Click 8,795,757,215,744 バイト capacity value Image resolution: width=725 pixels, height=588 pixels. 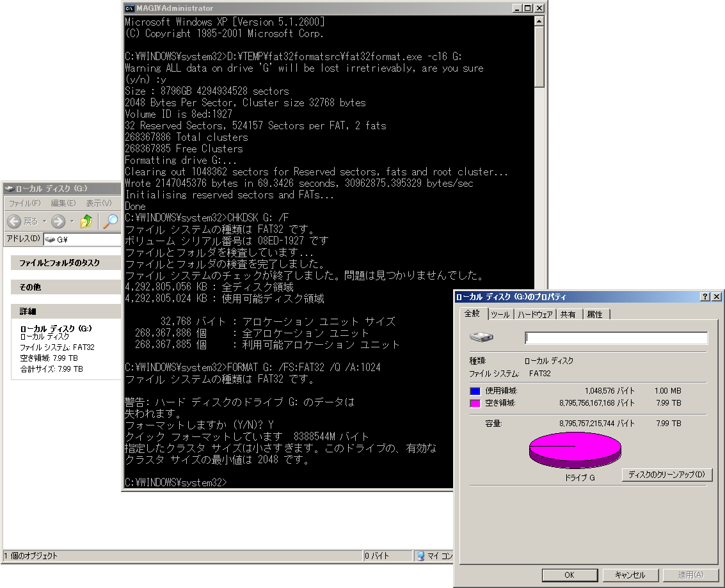coord(596,424)
